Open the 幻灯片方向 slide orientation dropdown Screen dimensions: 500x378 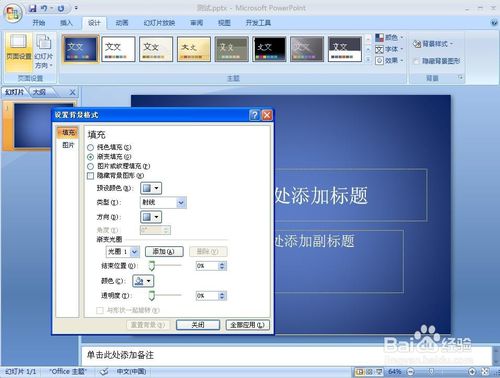click(x=43, y=51)
